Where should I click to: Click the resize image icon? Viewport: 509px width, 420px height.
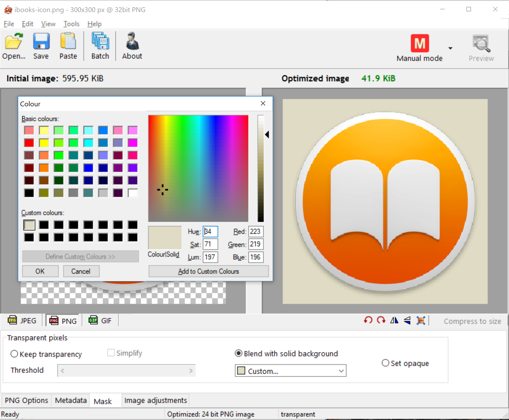coord(421,320)
